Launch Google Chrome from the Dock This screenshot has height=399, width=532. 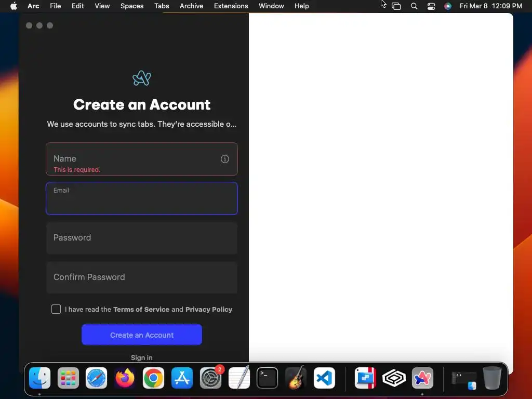click(153, 378)
